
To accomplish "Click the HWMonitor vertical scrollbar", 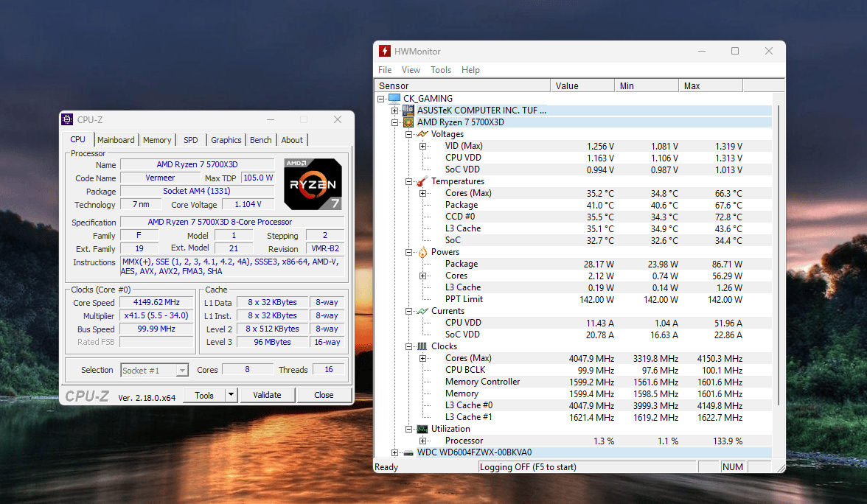I will click(x=778, y=254).
